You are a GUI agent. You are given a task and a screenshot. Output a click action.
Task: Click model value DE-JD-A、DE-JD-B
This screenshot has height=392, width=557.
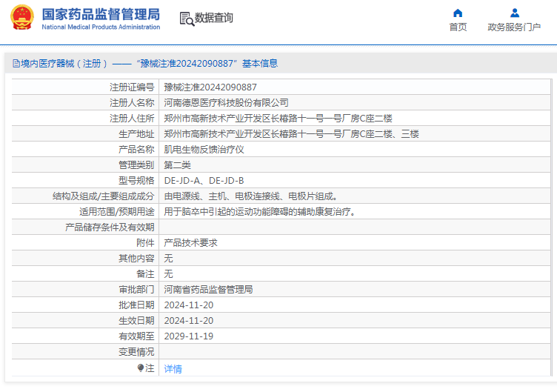click(204, 181)
